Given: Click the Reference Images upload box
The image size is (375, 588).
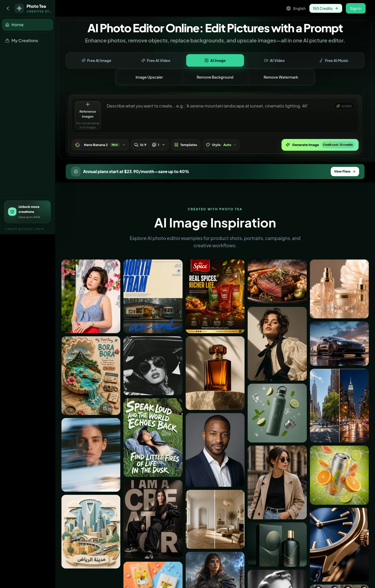Looking at the screenshot, I should pos(88,115).
